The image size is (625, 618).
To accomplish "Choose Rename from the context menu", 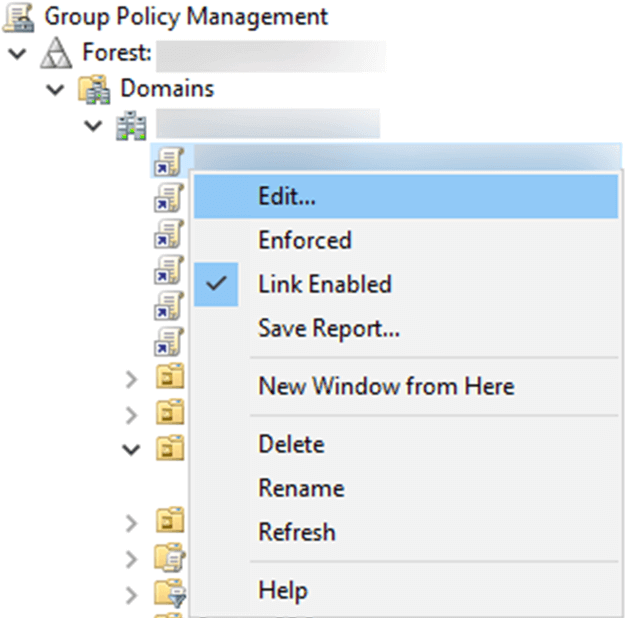I will 301,488.
